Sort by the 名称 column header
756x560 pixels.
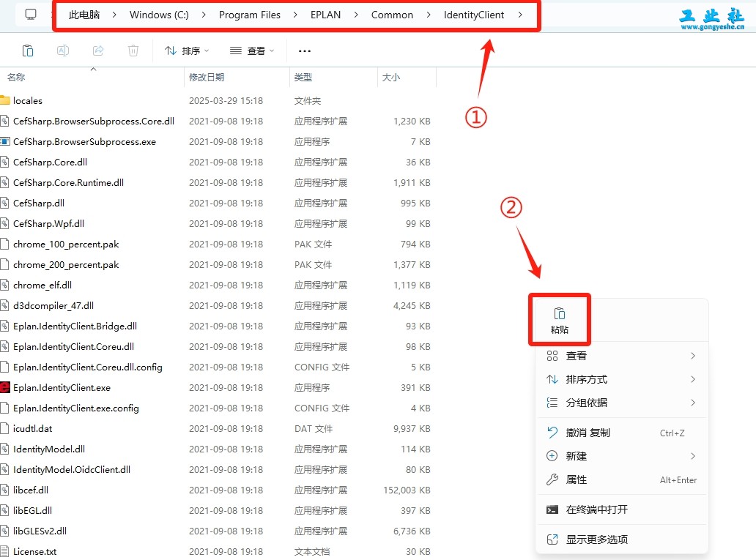point(16,77)
